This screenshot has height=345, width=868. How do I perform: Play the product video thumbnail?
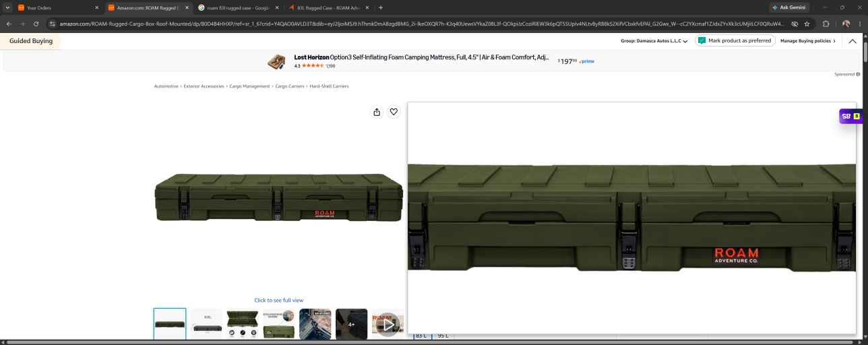(388, 324)
